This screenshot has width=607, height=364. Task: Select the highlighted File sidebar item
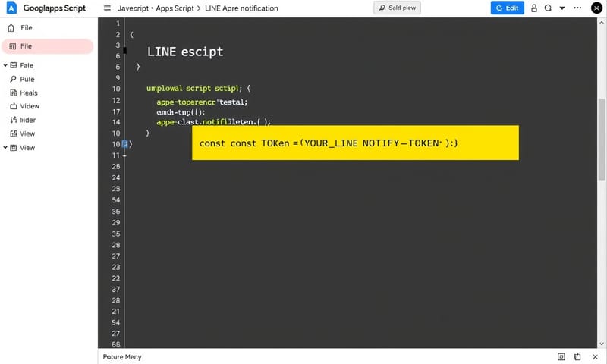coord(48,46)
